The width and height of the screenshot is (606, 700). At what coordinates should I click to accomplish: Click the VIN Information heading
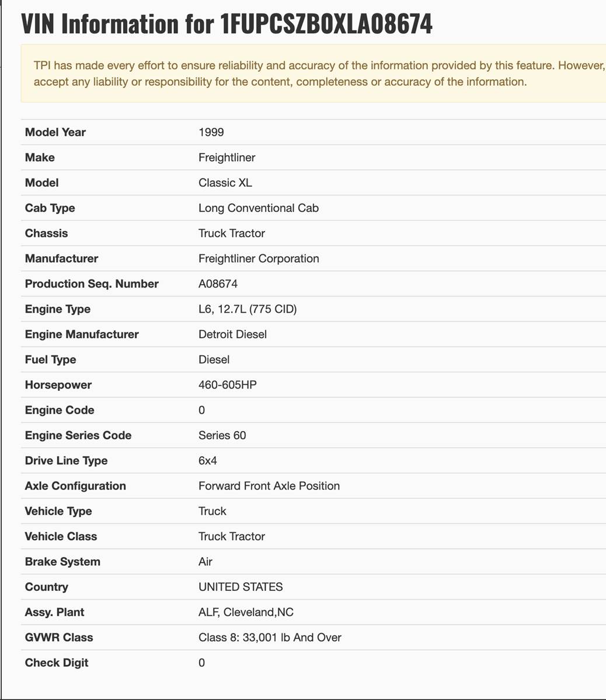point(227,24)
